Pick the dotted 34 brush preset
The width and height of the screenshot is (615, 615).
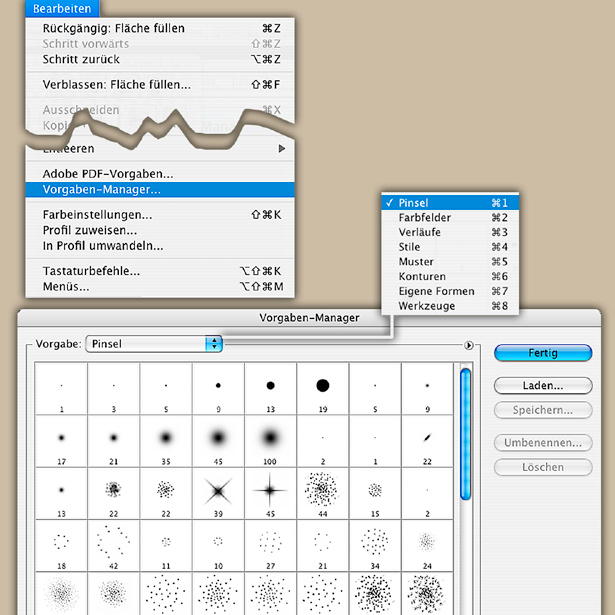click(375, 545)
